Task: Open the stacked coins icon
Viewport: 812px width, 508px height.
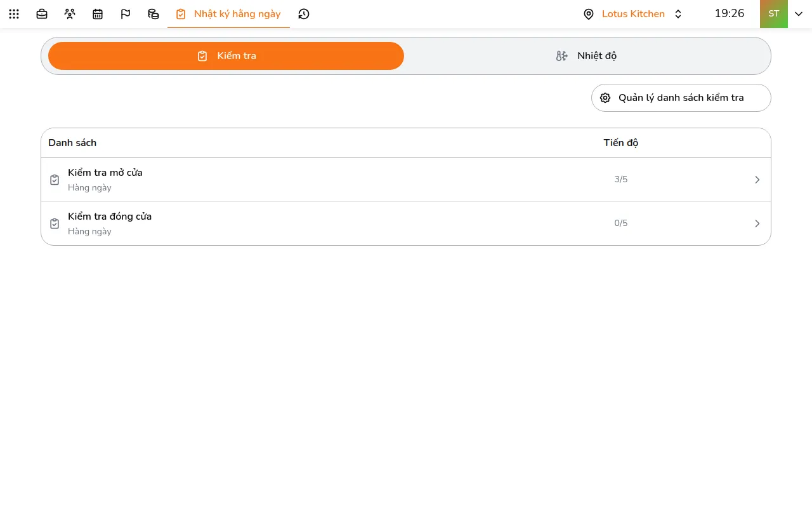Action: (154, 14)
